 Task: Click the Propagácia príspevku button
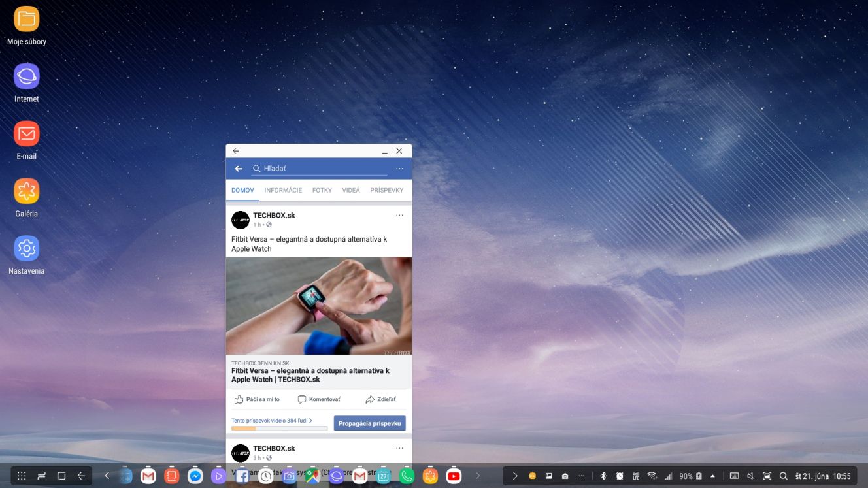point(370,423)
